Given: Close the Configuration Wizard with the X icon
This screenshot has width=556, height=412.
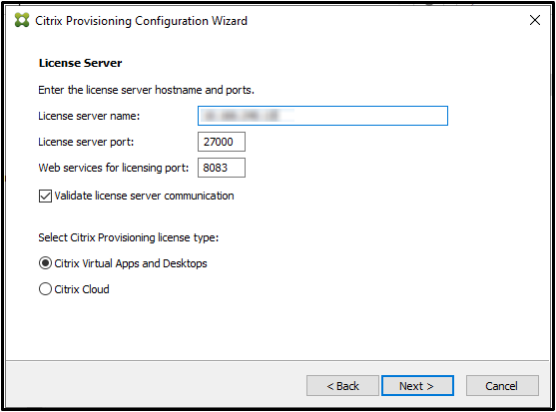Looking at the screenshot, I should pyautogui.click(x=535, y=20).
